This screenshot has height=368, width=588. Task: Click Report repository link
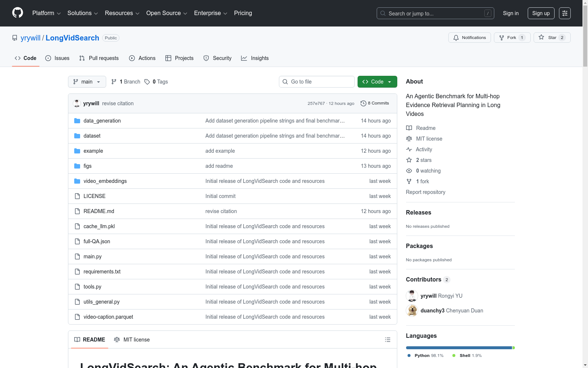point(426,192)
